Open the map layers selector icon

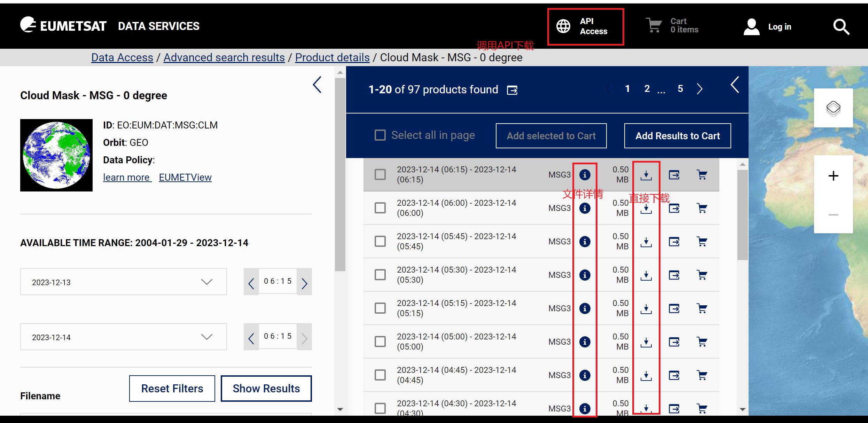tap(833, 108)
